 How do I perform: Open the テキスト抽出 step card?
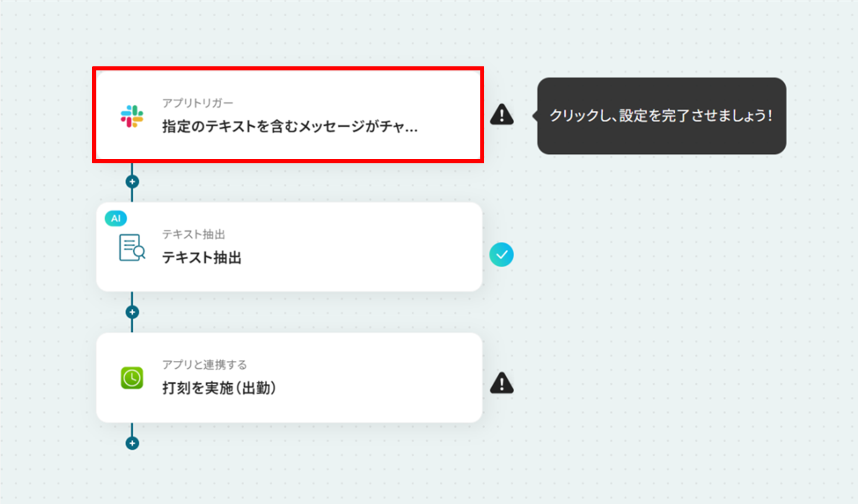coord(289,247)
